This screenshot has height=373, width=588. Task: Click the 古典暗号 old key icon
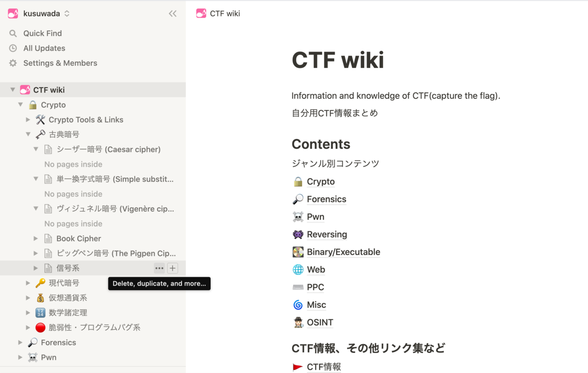click(x=41, y=134)
